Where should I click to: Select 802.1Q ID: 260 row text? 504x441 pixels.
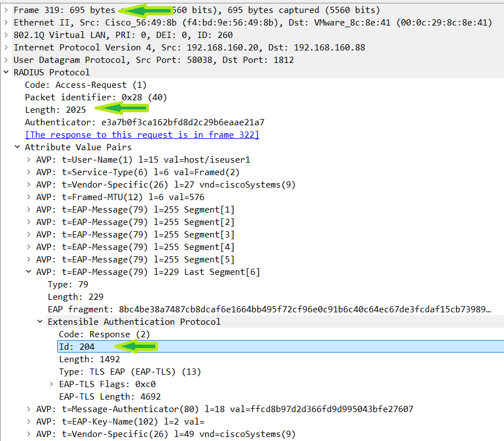[123, 35]
